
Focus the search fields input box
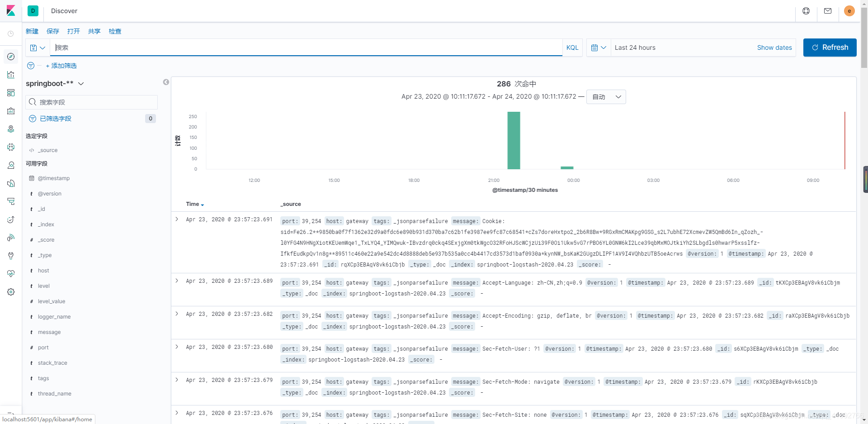[x=92, y=102]
